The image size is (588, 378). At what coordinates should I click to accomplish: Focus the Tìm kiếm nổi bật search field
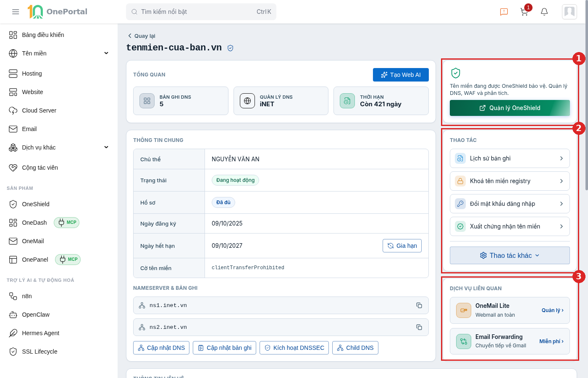201,12
